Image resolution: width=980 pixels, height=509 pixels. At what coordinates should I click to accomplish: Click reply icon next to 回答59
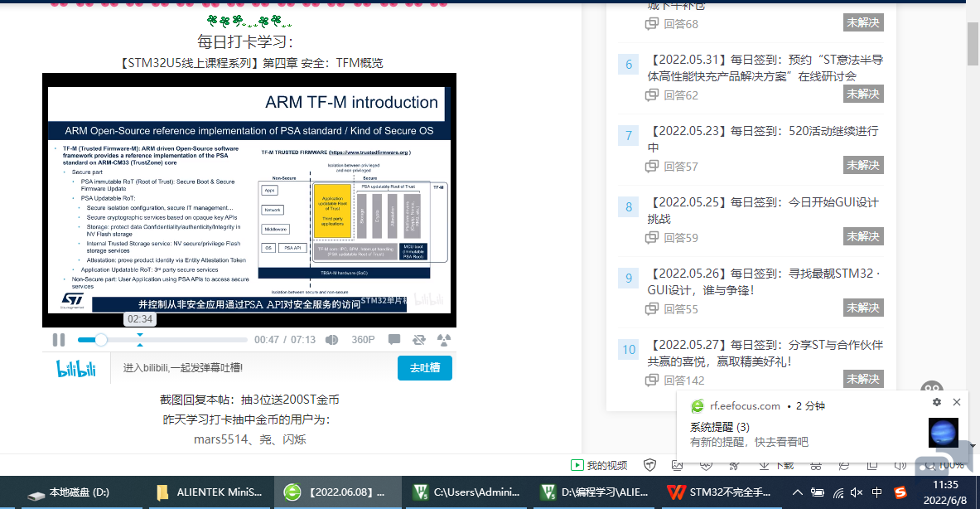click(652, 238)
